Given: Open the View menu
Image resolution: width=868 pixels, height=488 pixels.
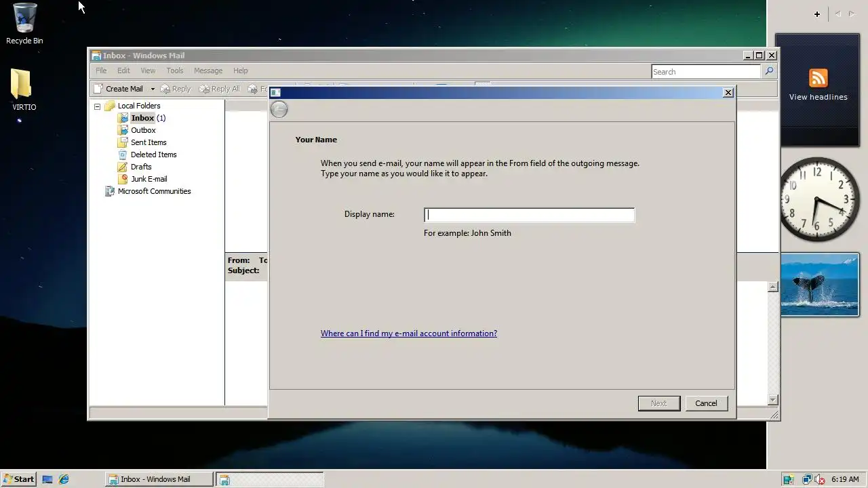Looking at the screenshot, I should click(x=148, y=70).
